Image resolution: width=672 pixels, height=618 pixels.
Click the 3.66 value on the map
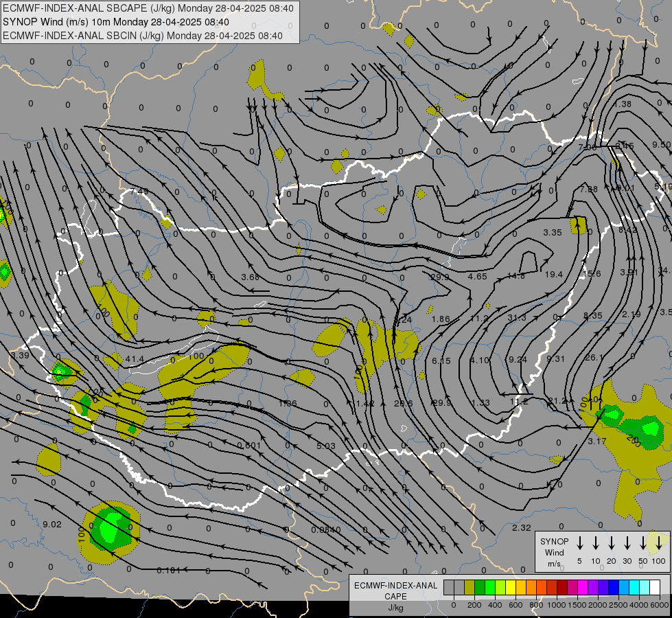coord(251,277)
